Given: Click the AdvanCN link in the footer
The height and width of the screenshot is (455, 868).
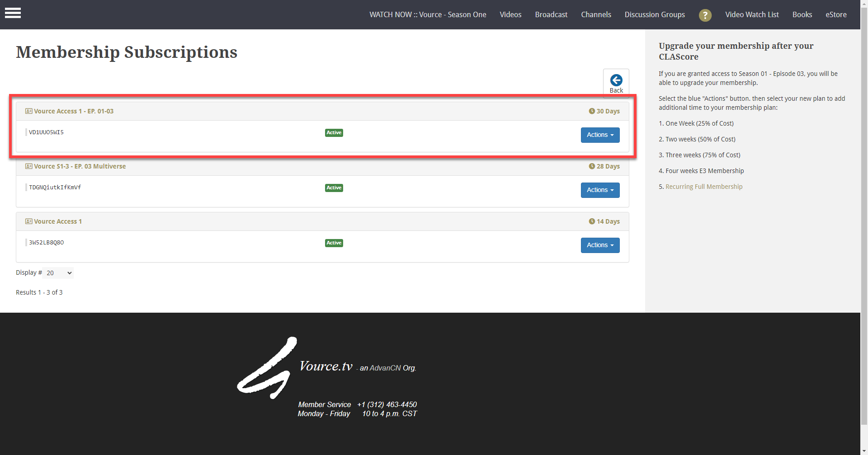Looking at the screenshot, I should (x=385, y=368).
